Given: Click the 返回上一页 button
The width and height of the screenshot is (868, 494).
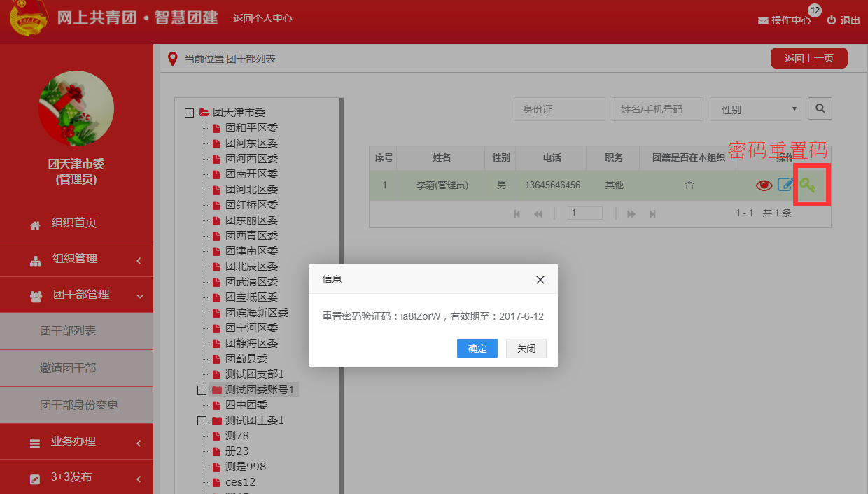Looking at the screenshot, I should pos(809,59).
